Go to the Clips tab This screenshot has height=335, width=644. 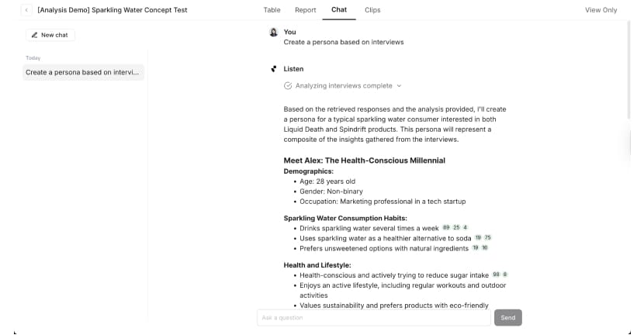[x=372, y=10]
